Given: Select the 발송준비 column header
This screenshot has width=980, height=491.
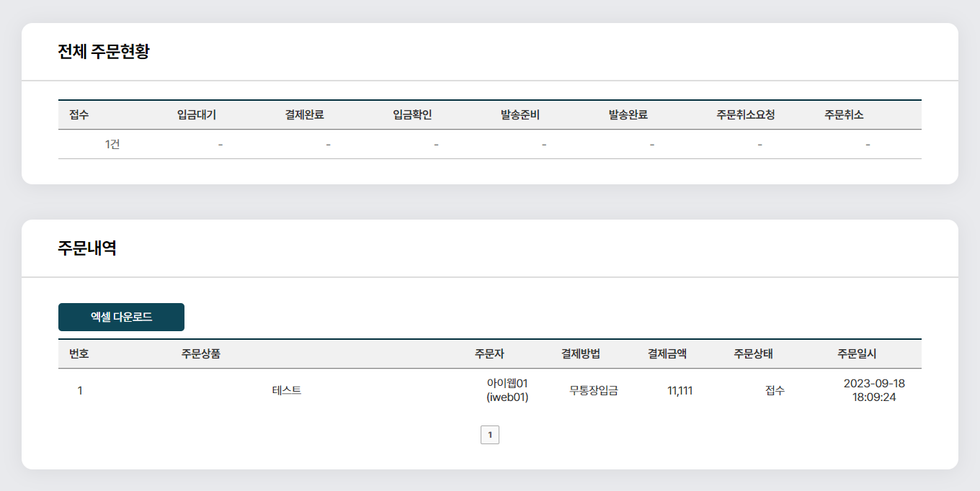Looking at the screenshot, I should (x=520, y=114).
